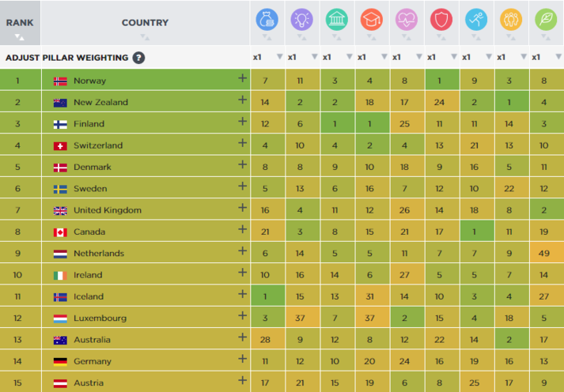Click the United Kingdom flag
The image size is (564, 392).
tap(60, 210)
